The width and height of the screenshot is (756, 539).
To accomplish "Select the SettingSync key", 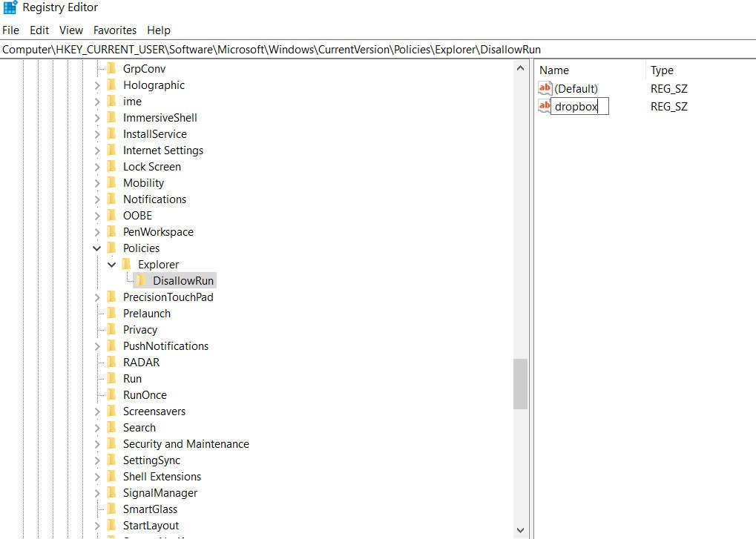I will 151,460.
